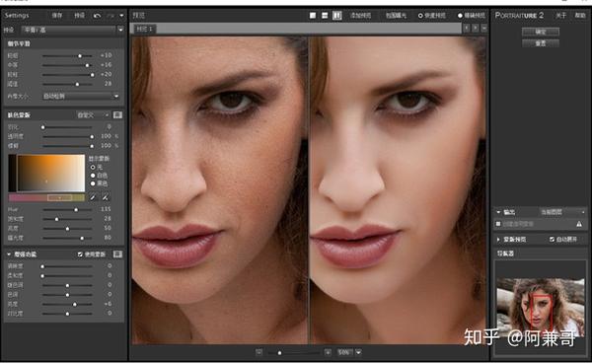The height and width of the screenshot is (364, 592).
Task: Adjust the saturation slider showing 28 under Hue
Action: pyautogui.click(x=67, y=219)
